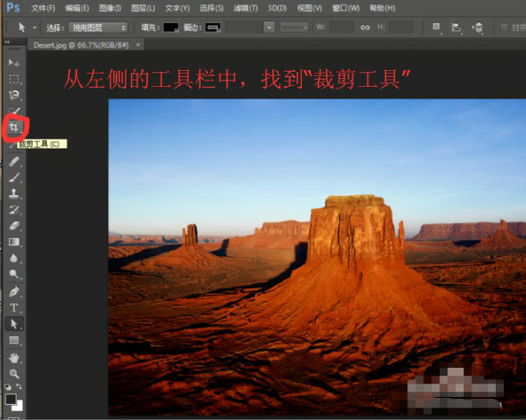Click the Ps application logo

coord(12,7)
